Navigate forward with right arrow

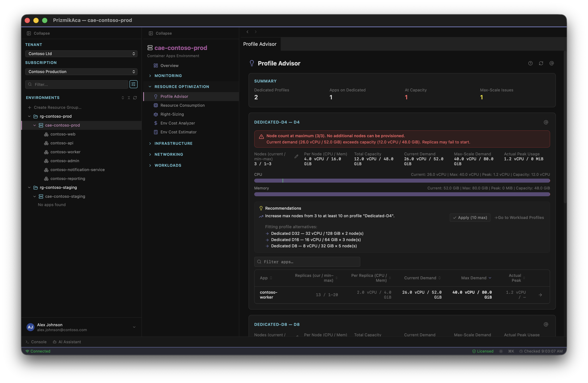coord(256,32)
